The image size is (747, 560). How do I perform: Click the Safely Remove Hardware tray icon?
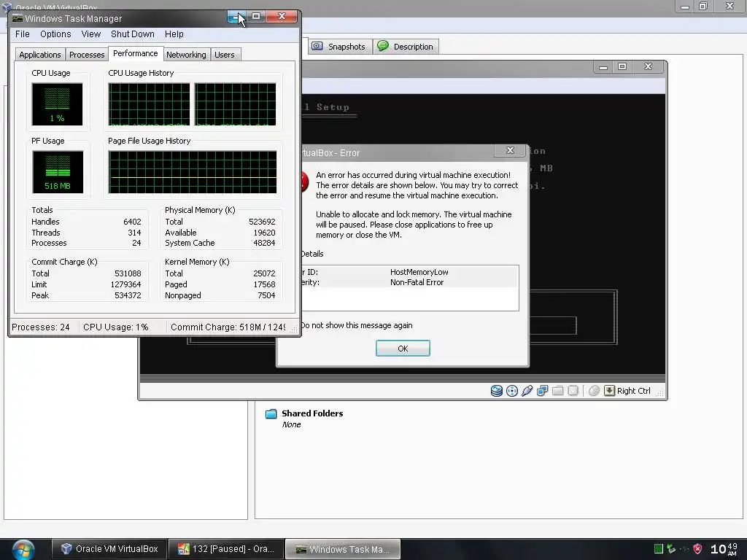(x=671, y=549)
